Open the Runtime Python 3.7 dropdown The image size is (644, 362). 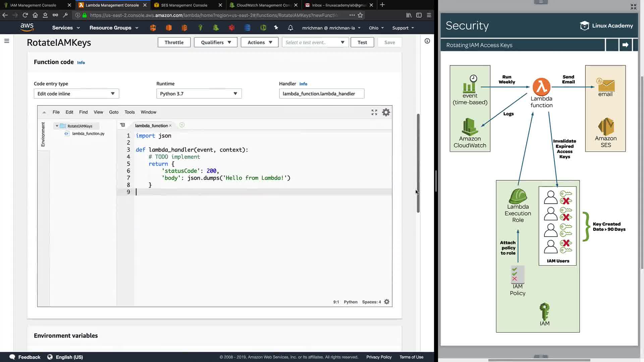[x=199, y=94]
